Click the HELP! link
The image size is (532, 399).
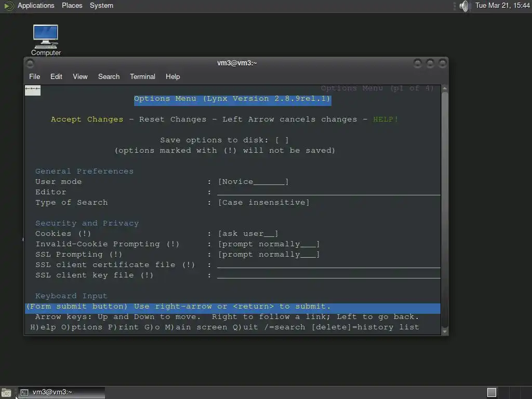click(x=385, y=119)
